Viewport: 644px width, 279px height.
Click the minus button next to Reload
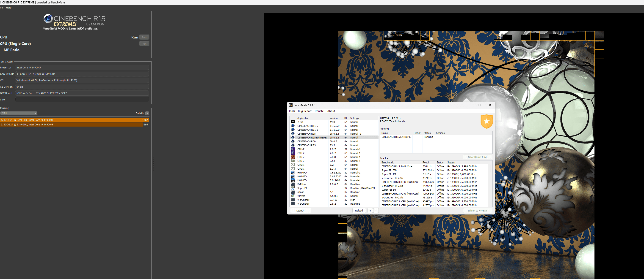pyautogui.click(x=376, y=211)
